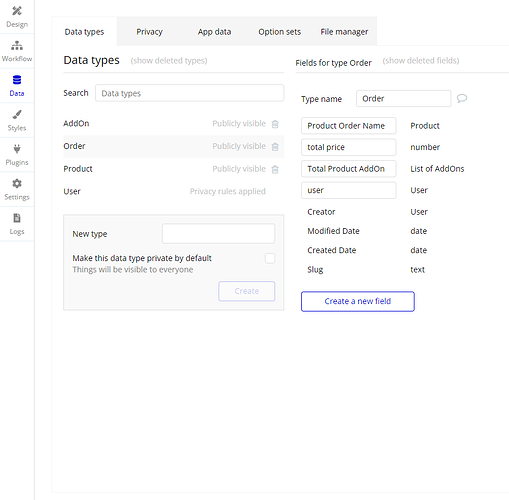
Task: Open the Logs document icon
Action: 17,218
